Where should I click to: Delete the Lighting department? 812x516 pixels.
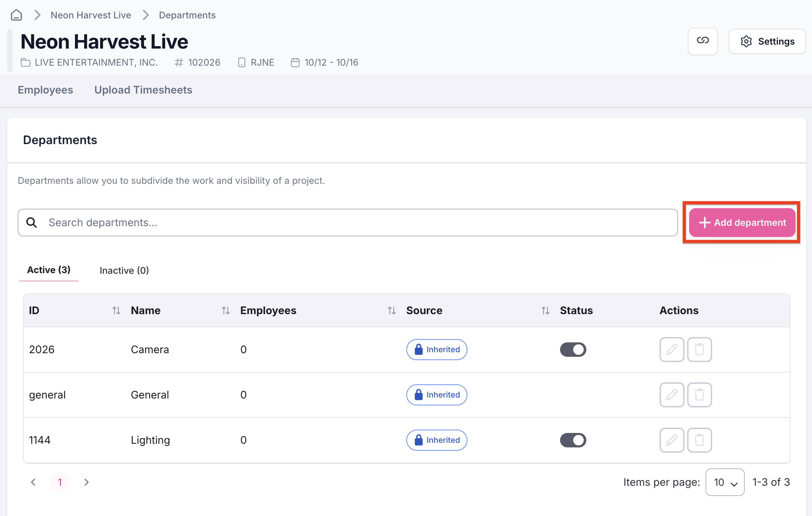pyautogui.click(x=699, y=440)
